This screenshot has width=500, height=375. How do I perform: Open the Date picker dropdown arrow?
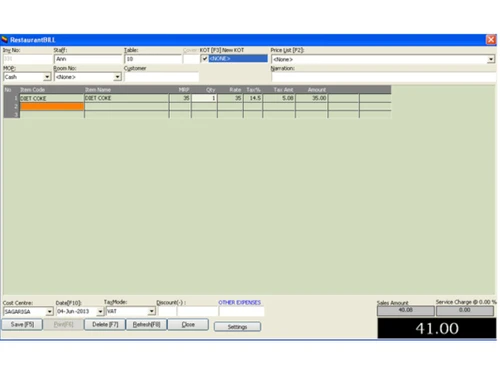[100, 311]
